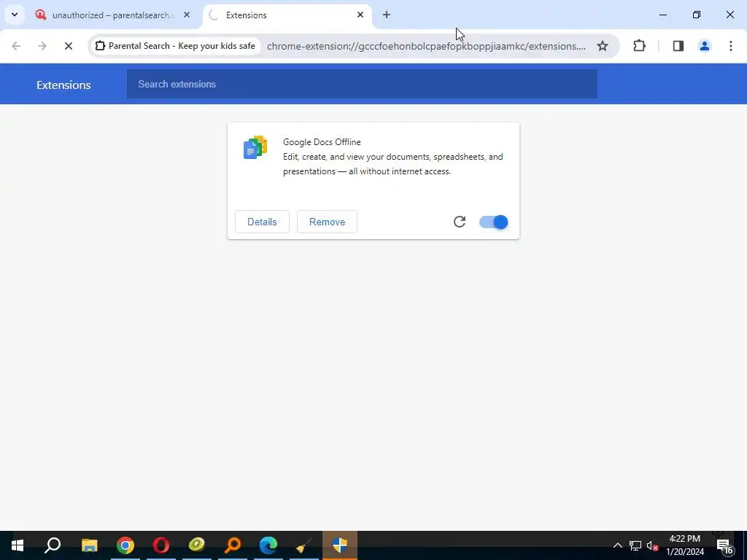The height and width of the screenshot is (560, 747).
Task: Remove the Google Docs Offline extension
Action: (327, 222)
